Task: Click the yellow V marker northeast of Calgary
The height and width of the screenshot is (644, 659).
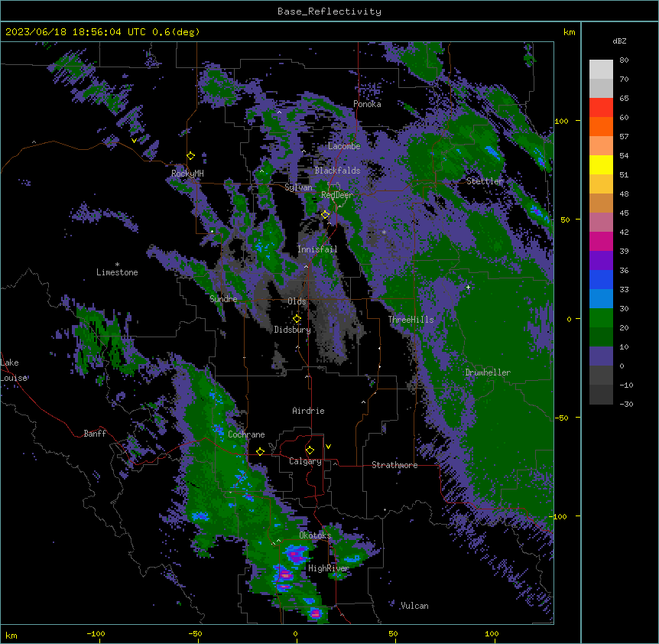Action: tap(328, 447)
